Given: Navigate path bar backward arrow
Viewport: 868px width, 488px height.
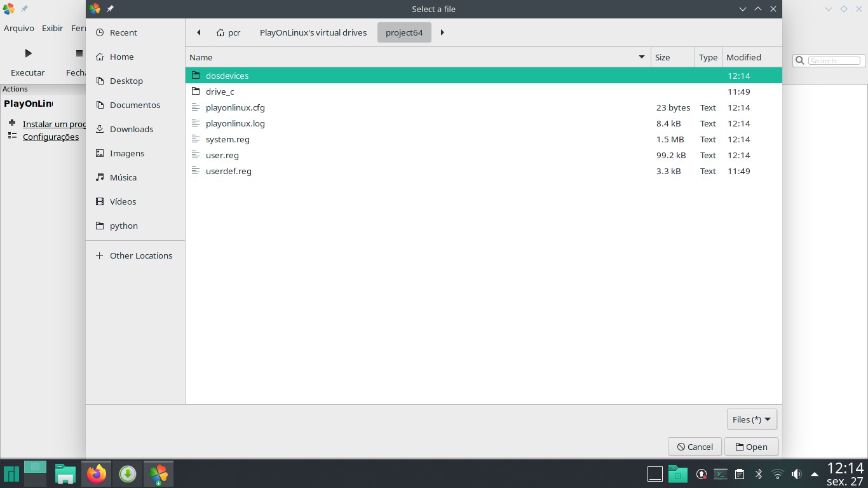Looking at the screenshot, I should pyautogui.click(x=199, y=32).
